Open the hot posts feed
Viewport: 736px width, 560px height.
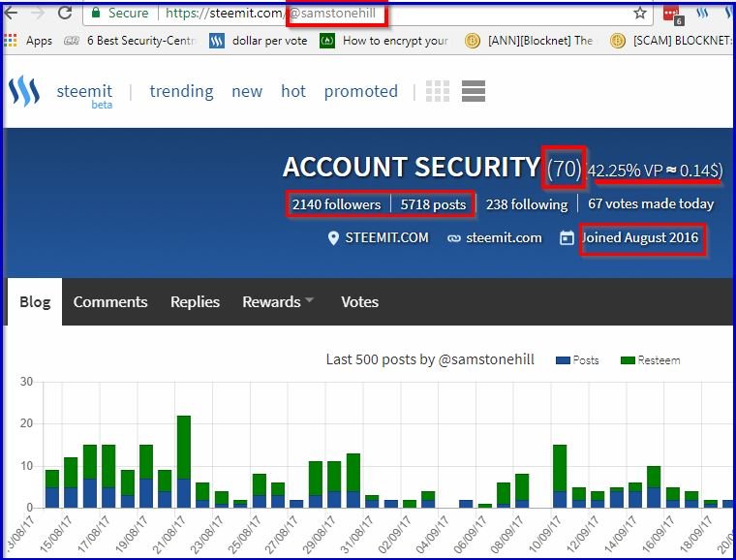(293, 91)
